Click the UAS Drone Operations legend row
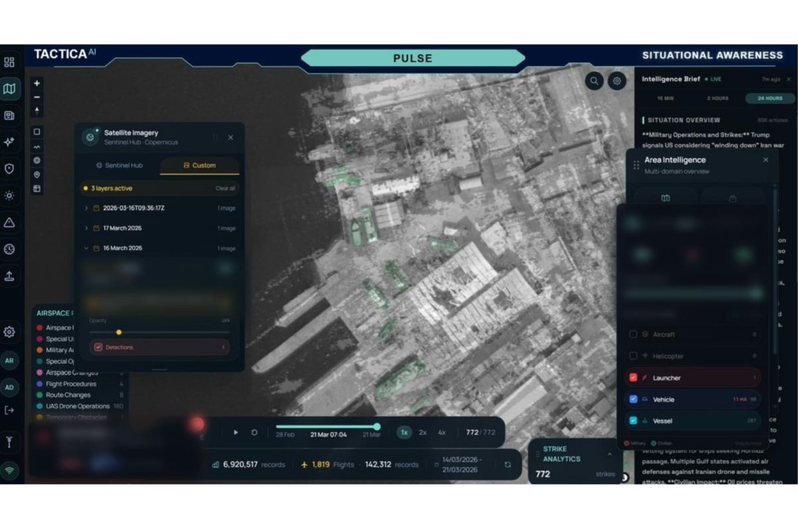The height and width of the screenshot is (532, 798). pos(80,406)
